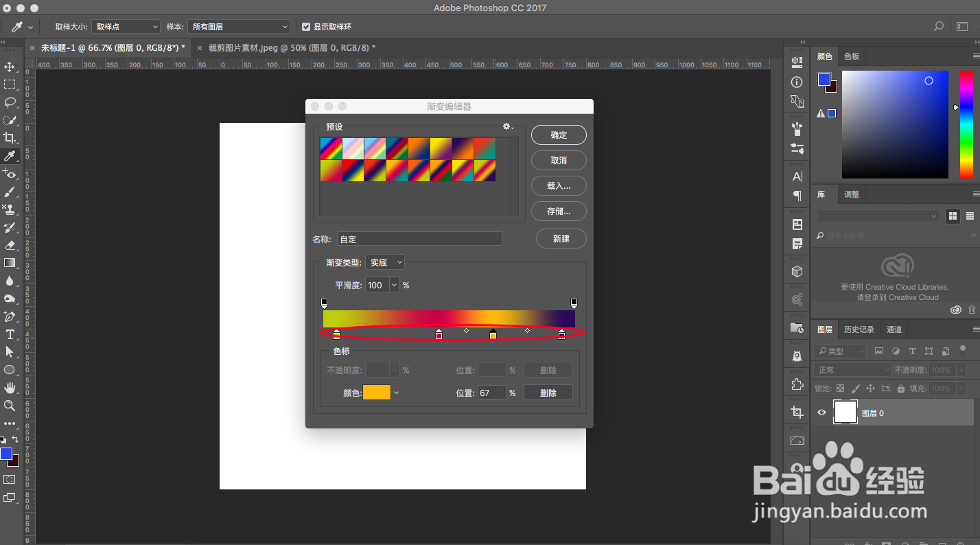Screen dimensions: 980x545
Task: Select the Clone Stamp tool
Action: click(x=10, y=209)
